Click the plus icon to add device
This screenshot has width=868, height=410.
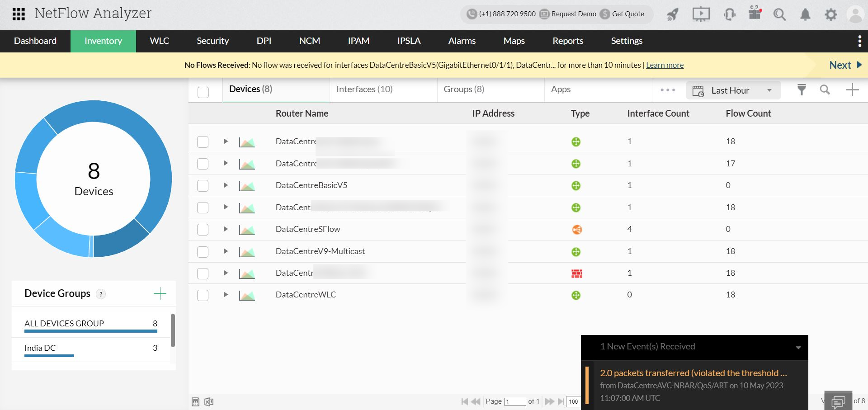click(852, 90)
